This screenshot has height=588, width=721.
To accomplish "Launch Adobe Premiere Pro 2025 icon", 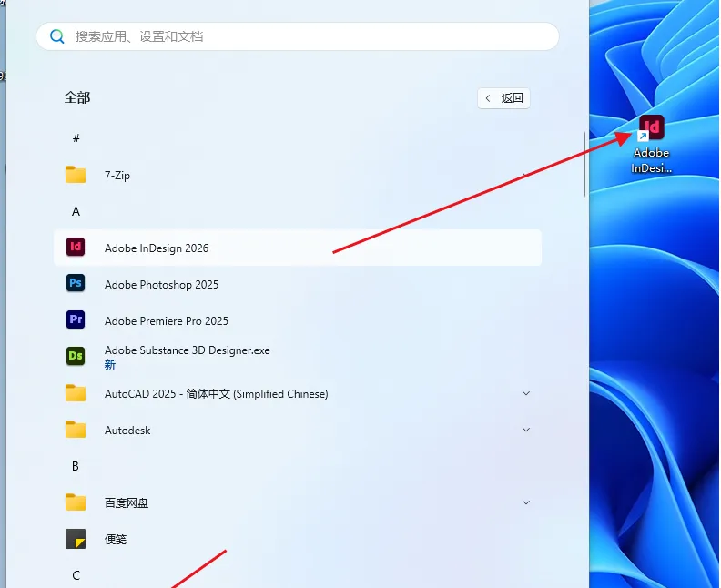I will (x=76, y=319).
